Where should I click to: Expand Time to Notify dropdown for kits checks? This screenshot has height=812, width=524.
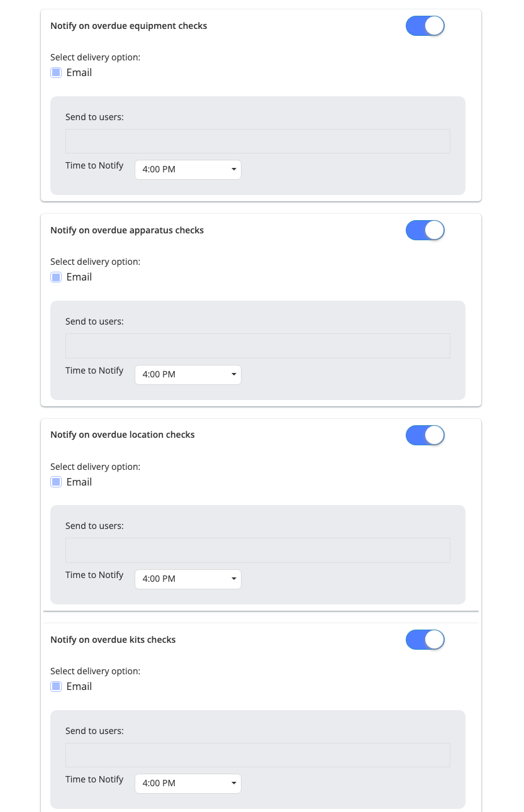188,783
